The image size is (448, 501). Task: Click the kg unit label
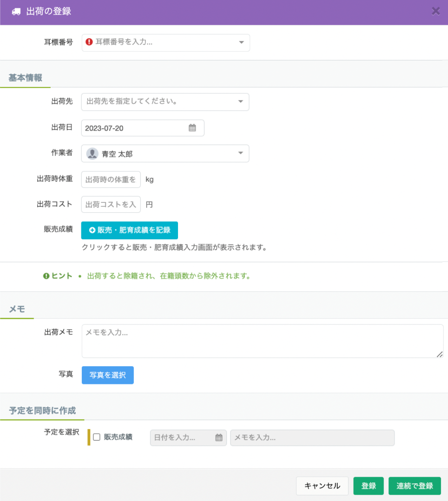(x=150, y=179)
